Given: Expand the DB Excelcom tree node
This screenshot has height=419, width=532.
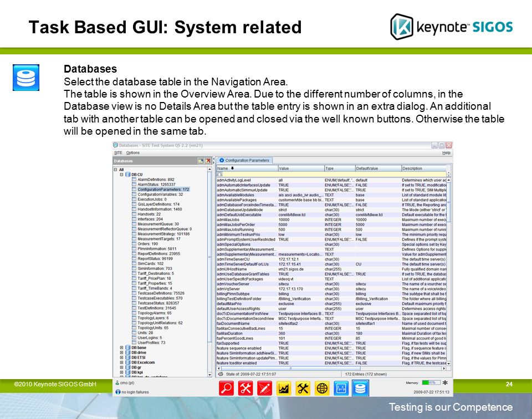Looking at the screenshot, I should tap(121, 362).
